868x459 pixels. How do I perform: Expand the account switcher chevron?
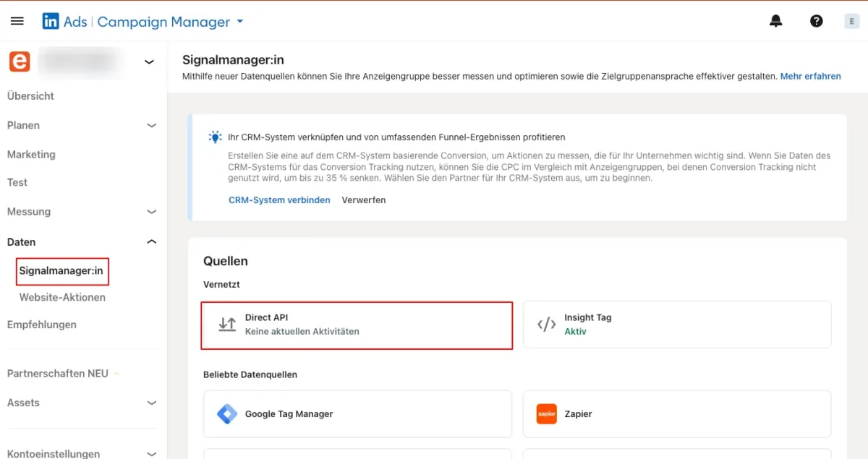[x=149, y=62]
